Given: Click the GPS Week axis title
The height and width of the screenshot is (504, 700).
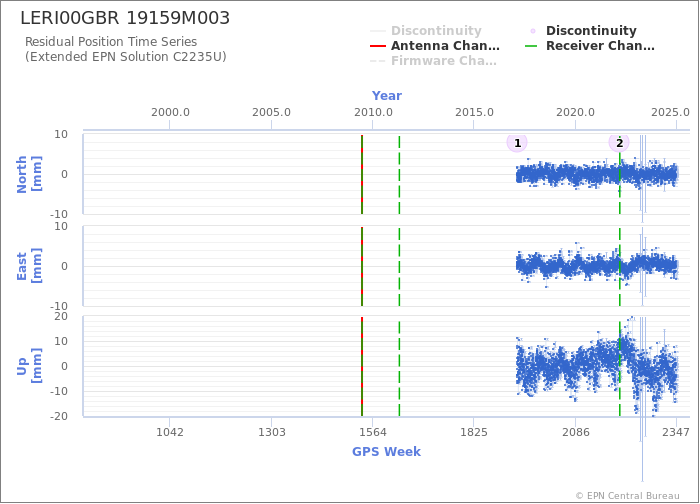Looking at the screenshot, I should click(x=387, y=451).
